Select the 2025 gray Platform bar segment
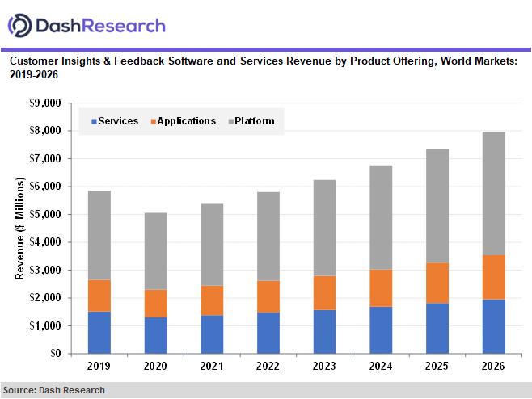532x399 pixels. [x=437, y=205]
